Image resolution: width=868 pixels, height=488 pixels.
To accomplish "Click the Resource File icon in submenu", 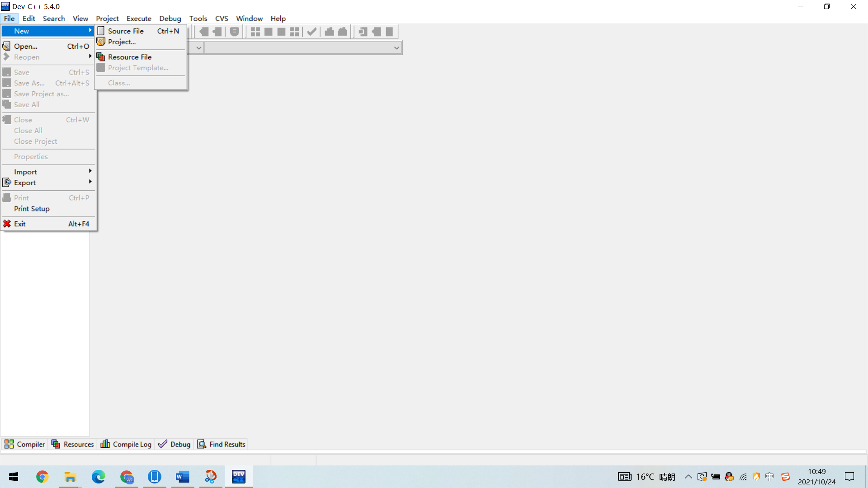I will (x=101, y=57).
